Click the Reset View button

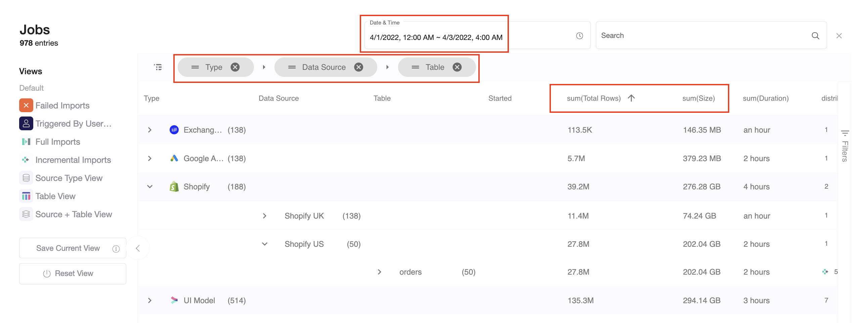[x=73, y=274]
